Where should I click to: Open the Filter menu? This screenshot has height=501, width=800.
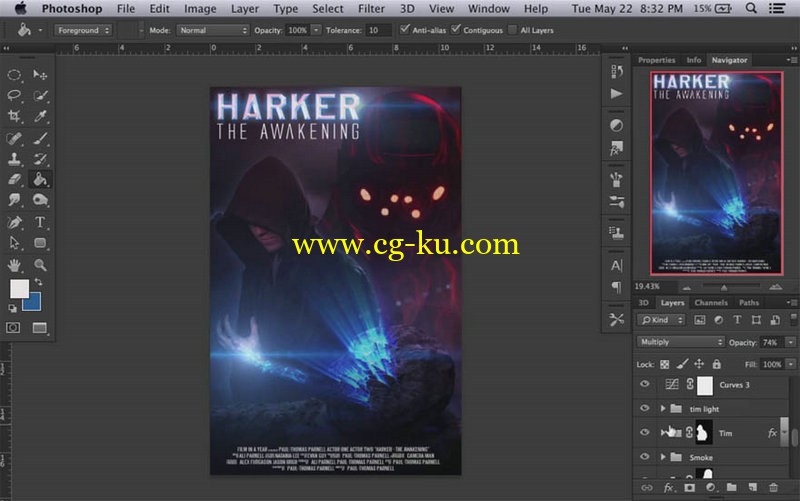[371, 9]
